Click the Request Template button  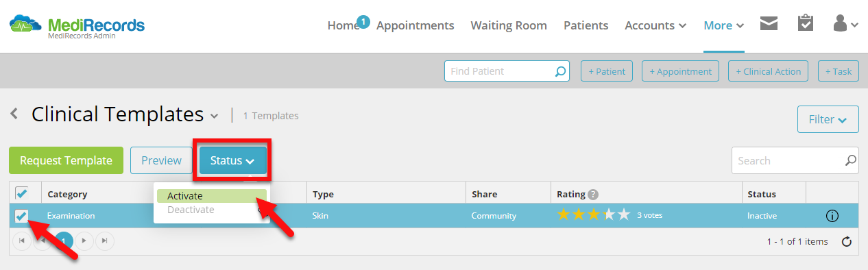[66, 160]
